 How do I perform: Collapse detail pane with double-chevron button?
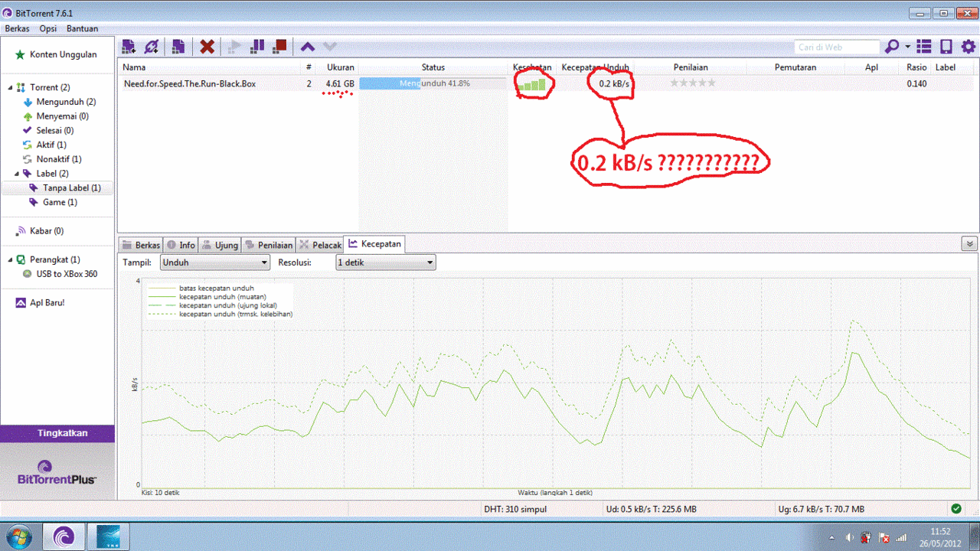pyautogui.click(x=969, y=244)
